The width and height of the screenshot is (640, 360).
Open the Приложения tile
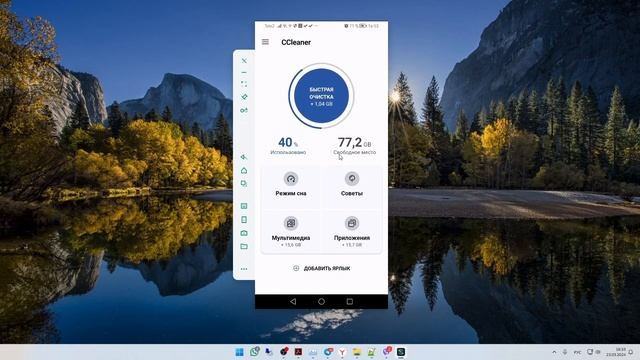pos(352,232)
